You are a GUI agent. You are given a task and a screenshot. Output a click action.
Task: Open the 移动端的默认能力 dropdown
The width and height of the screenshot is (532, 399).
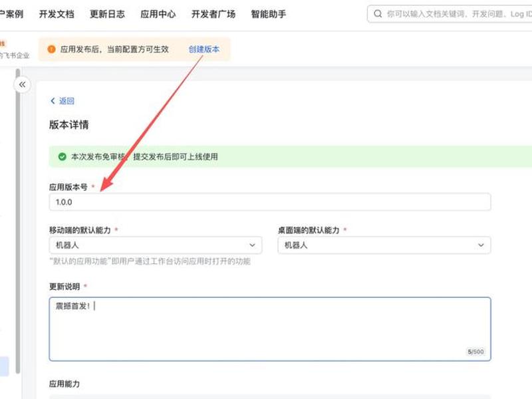pos(156,245)
